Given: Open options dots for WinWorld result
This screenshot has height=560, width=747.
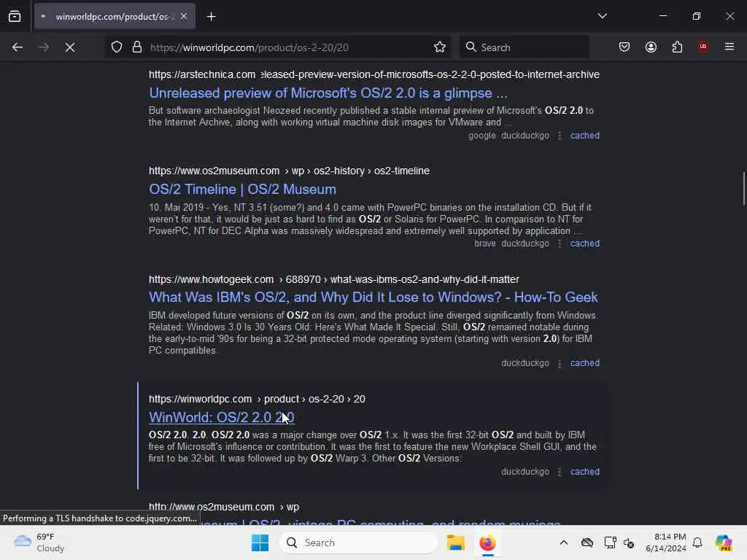Looking at the screenshot, I should pos(560,472).
